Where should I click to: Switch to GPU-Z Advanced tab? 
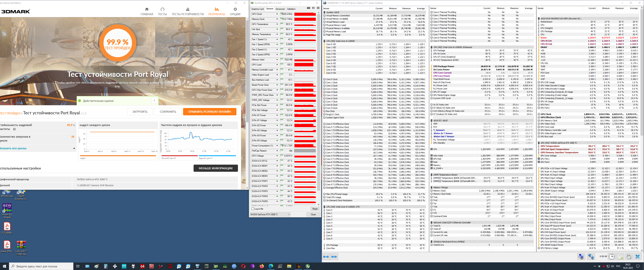pyautogui.click(x=280, y=9)
